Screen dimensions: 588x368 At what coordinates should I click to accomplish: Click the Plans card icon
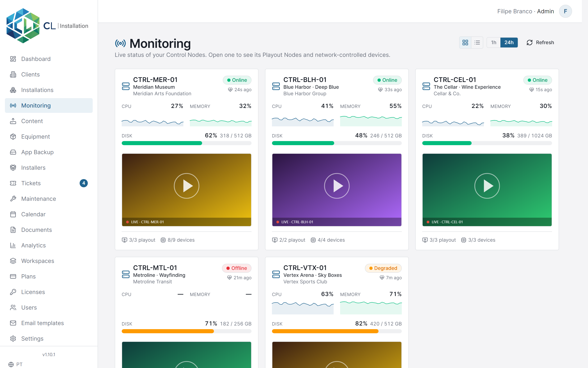tap(13, 276)
